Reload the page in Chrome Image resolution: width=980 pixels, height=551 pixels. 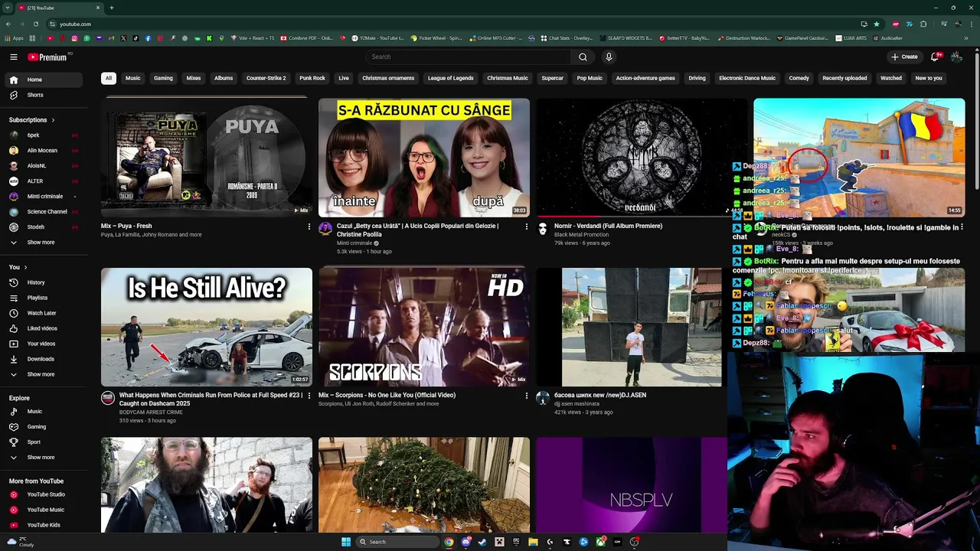35,24
